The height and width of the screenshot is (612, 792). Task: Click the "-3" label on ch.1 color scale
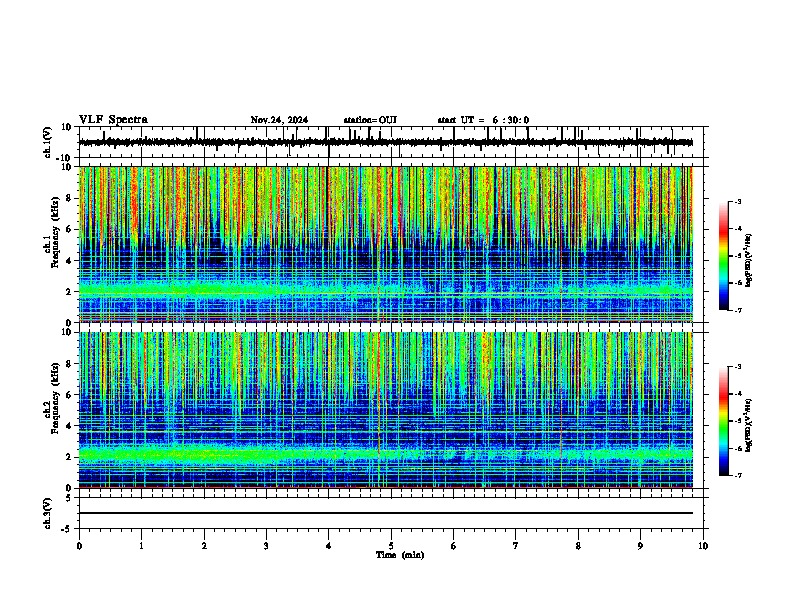(x=737, y=201)
